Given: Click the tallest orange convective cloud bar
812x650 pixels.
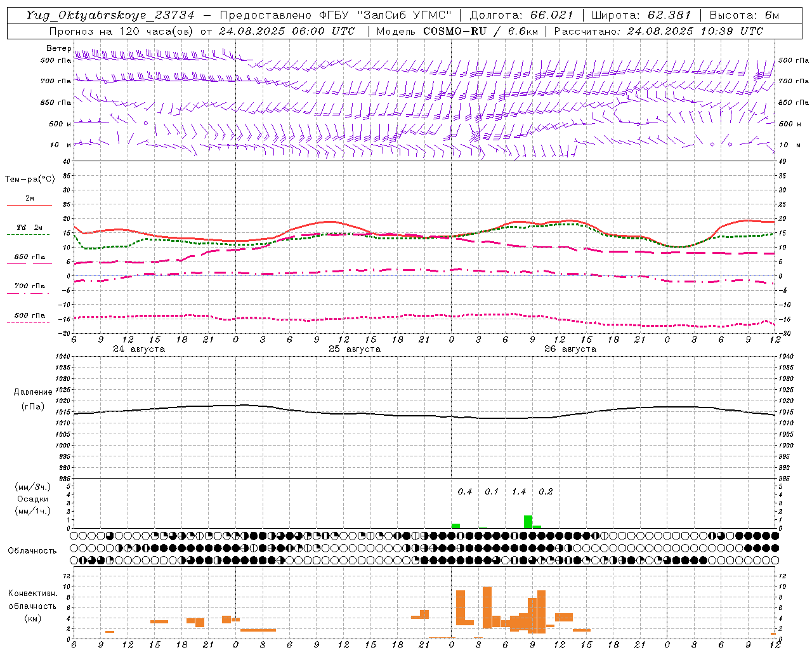Looking at the screenshot, I should [x=487, y=607].
